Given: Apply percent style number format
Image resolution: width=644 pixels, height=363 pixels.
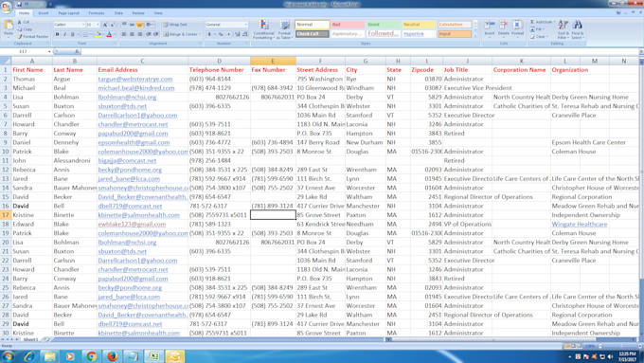Looking at the screenshot, I should pyautogui.click(x=221, y=34).
